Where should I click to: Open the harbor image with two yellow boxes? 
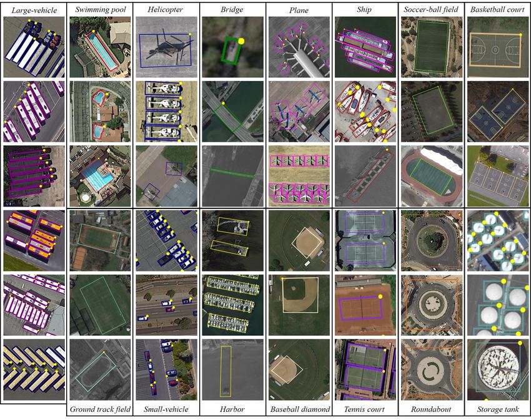point(232,240)
